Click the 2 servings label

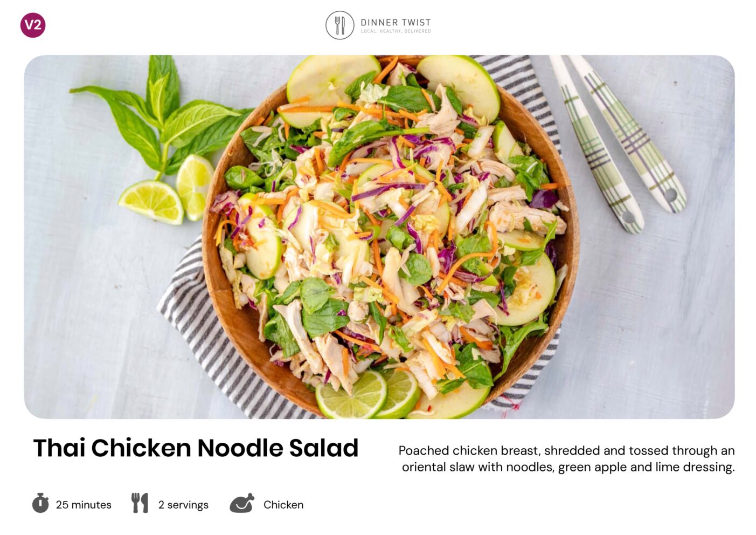tap(183, 505)
